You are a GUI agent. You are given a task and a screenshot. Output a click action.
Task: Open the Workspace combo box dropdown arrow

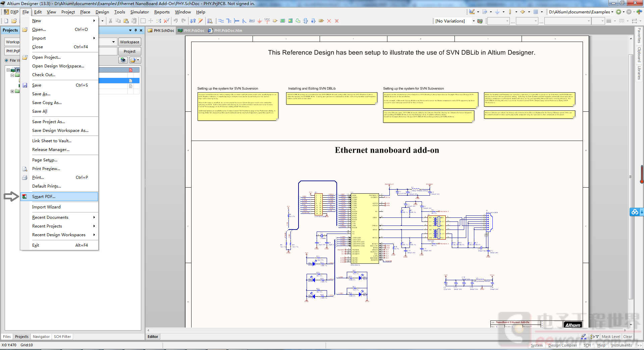tap(113, 42)
